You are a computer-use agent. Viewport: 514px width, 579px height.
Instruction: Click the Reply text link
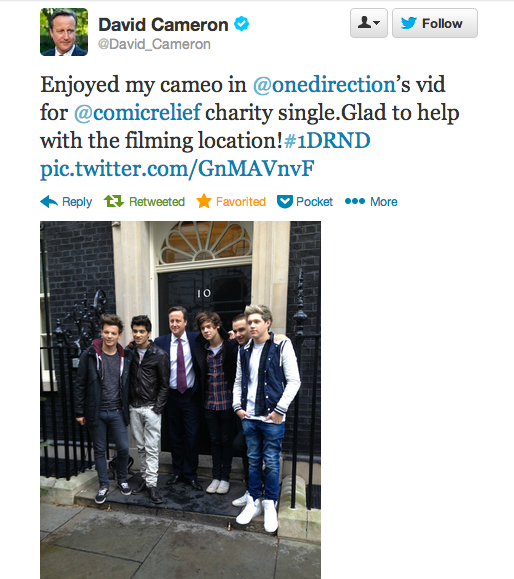[77, 202]
